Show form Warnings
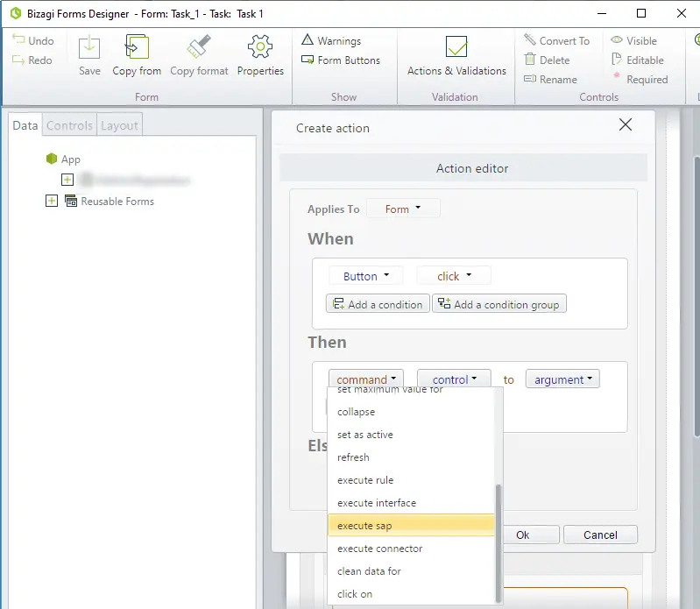 [331, 40]
